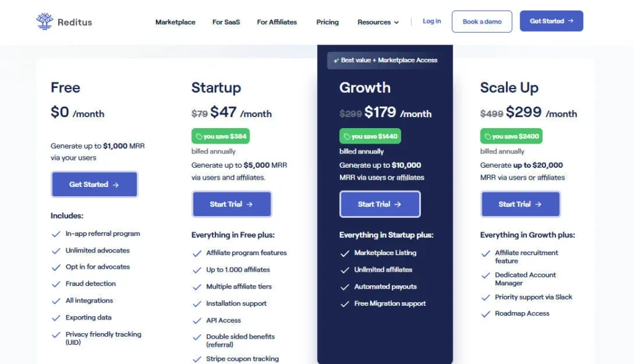Viewport: 634px width, 364px height.
Task: Click the Growth savings tag icon
Action: [x=347, y=136]
